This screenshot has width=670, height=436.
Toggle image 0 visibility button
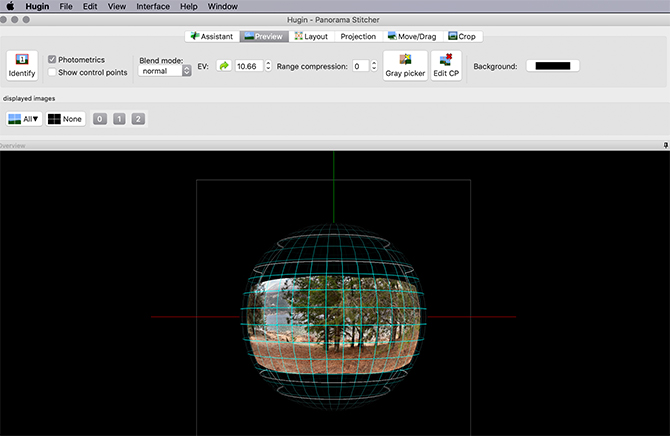click(x=99, y=119)
